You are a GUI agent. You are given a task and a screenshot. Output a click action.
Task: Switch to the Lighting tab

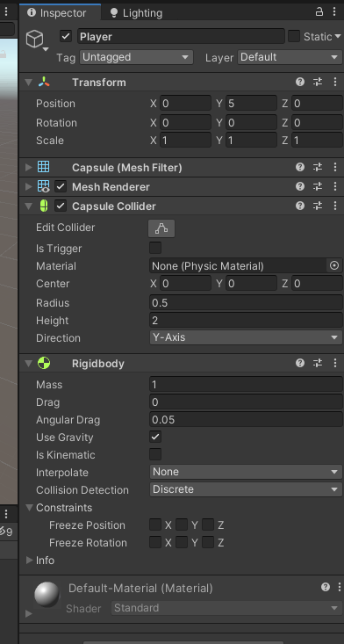(136, 13)
